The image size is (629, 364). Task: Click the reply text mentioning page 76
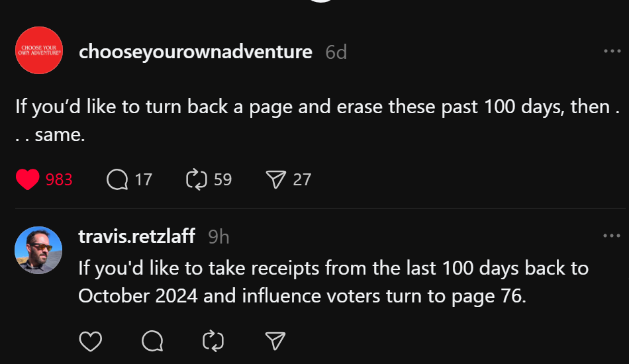click(x=331, y=283)
